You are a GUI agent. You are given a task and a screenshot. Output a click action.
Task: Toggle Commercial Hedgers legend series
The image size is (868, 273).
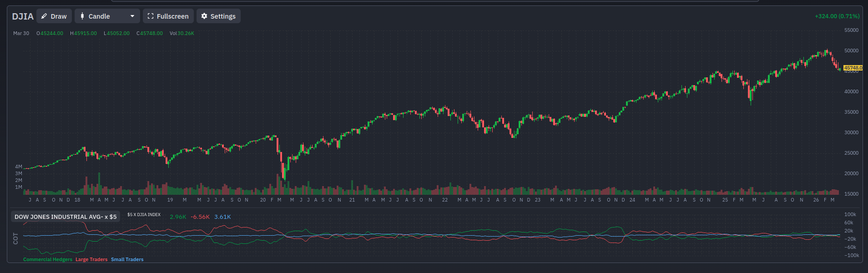coord(48,259)
